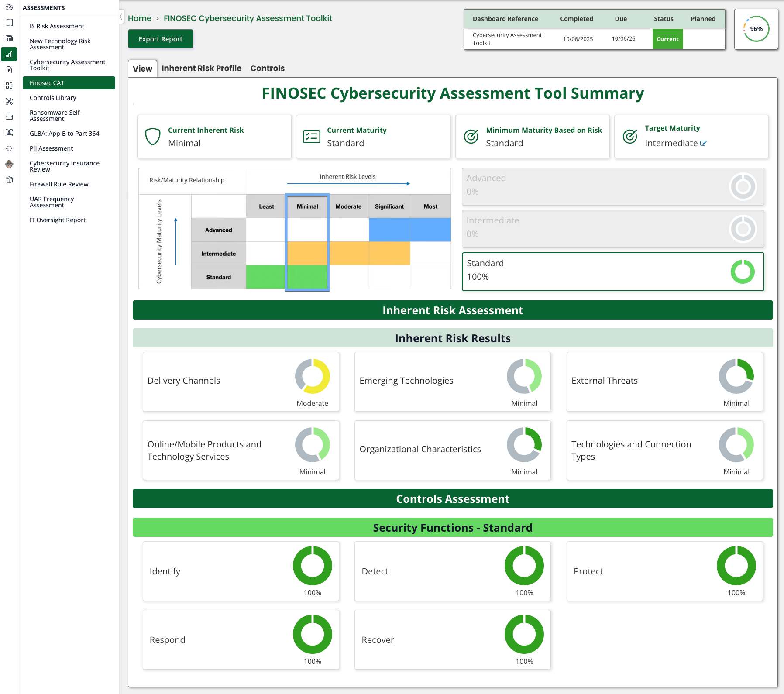Open the calendar-table icon in left rail
This screenshot has height=694, width=784.
pos(9,38)
